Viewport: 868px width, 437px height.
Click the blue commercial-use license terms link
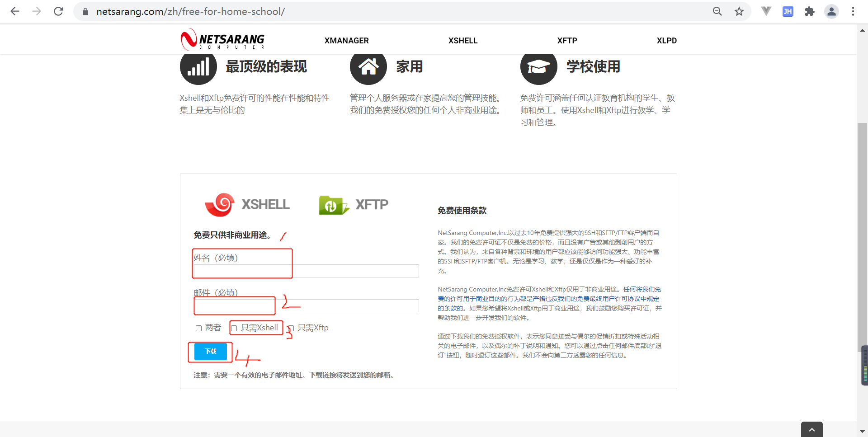click(549, 299)
